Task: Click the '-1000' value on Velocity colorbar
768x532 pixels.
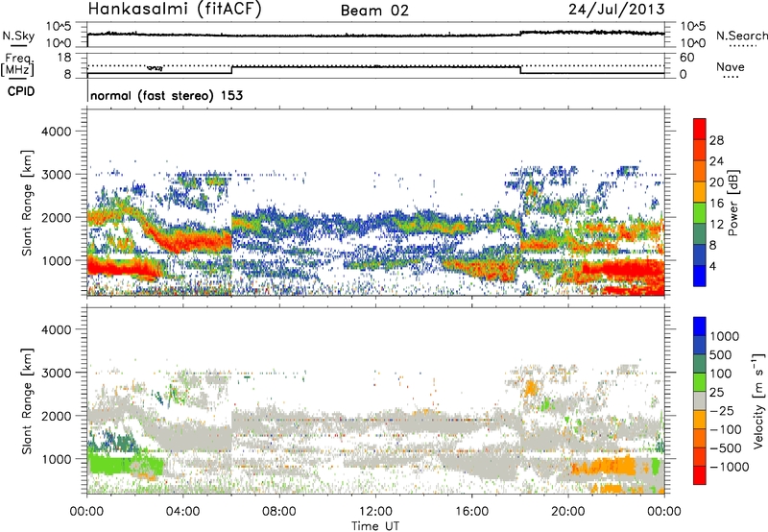Action: pyautogui.click(x=729, y=467)
